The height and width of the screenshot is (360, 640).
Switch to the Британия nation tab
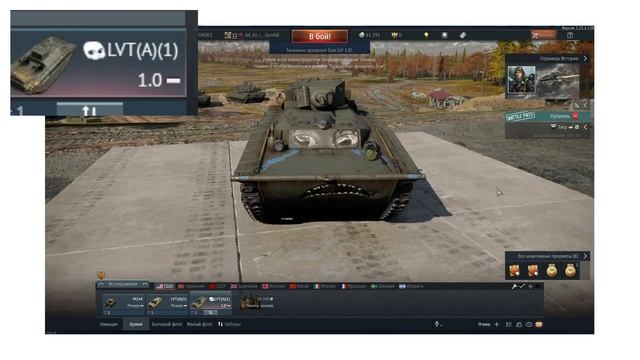[244, 287]
